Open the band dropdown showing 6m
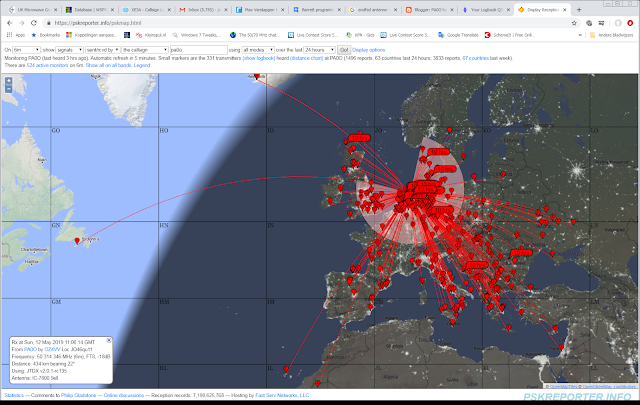The height and width of the screenshot is (405, 640). click(26, 50)
